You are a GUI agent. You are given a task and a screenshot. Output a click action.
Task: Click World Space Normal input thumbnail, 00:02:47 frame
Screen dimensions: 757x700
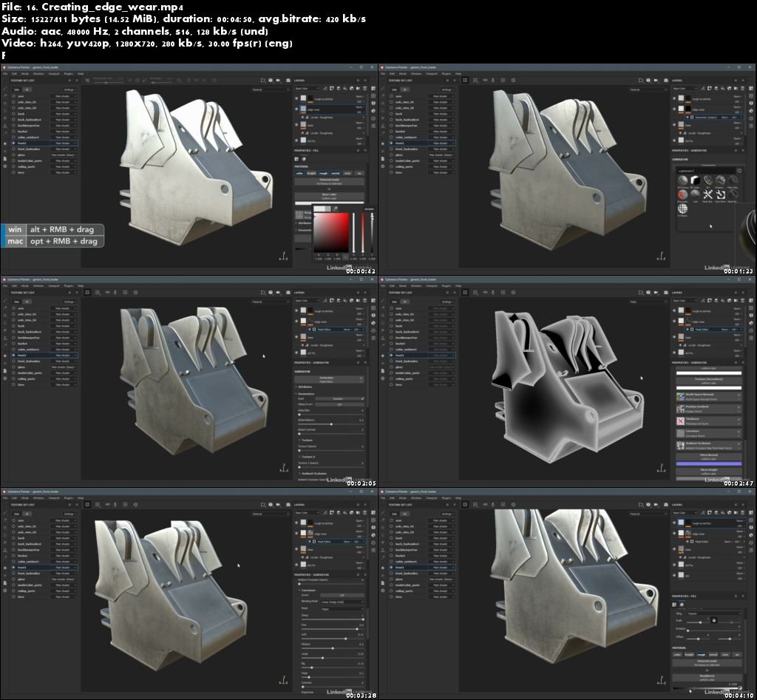tap(680, 397)
